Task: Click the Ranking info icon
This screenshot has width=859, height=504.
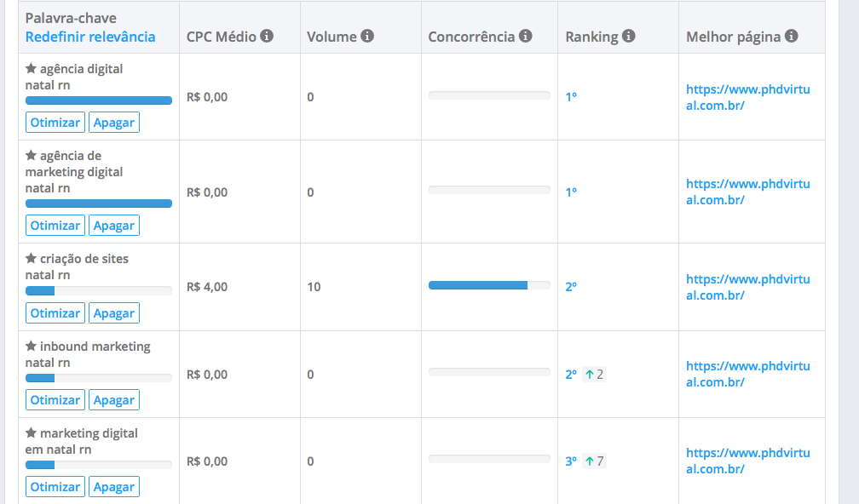Action: tap(629, 36)
